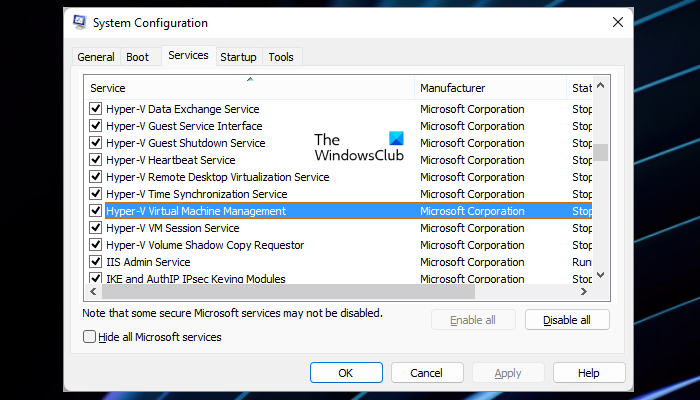Open the Boot tab
Viewport: 700px width, 400px height.
click(137, 57)
